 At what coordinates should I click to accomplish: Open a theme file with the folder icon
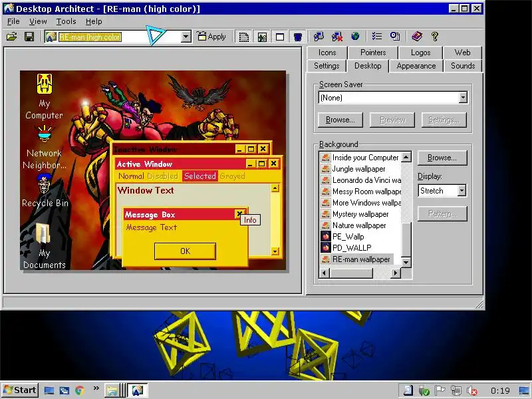(x=11, y=37)
